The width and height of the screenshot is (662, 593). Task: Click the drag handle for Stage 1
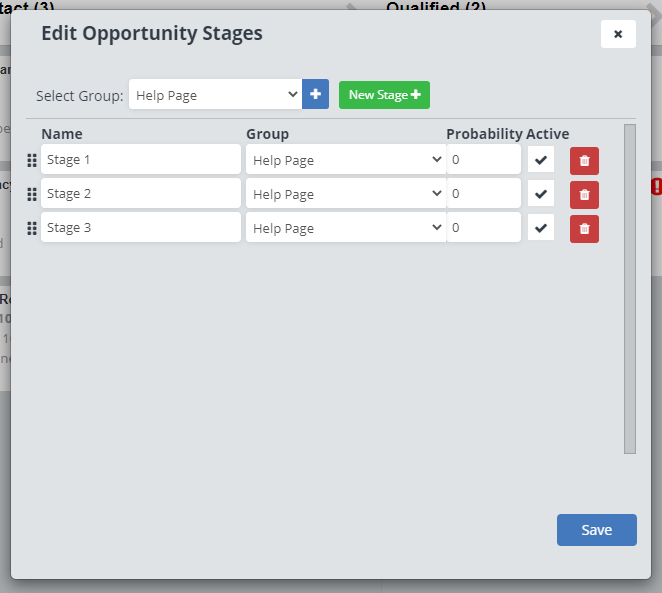32,160
